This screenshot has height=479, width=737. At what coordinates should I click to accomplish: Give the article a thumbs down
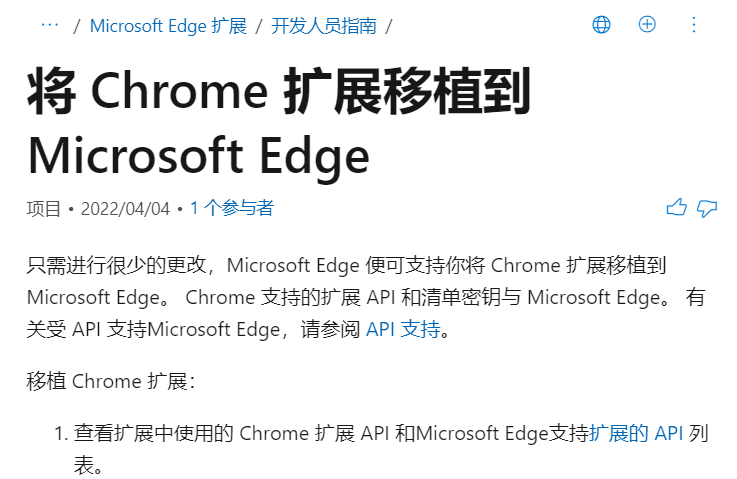[x=707, y=208]
